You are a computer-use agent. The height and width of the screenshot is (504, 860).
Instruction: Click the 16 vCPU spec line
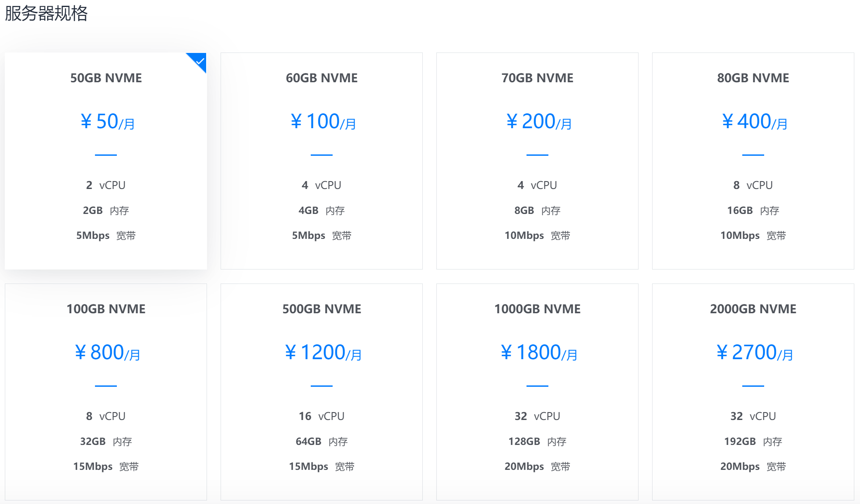(x=322, y=416)
